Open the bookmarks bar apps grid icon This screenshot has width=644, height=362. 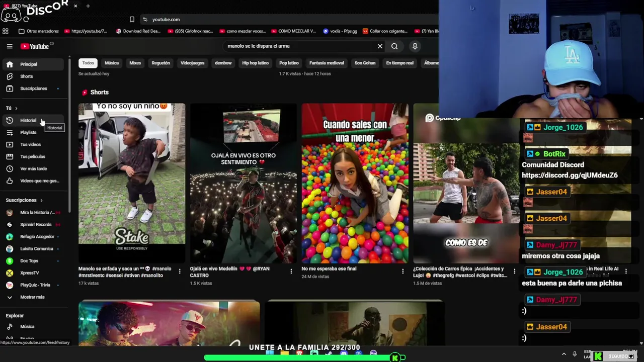tap(6, 31)
